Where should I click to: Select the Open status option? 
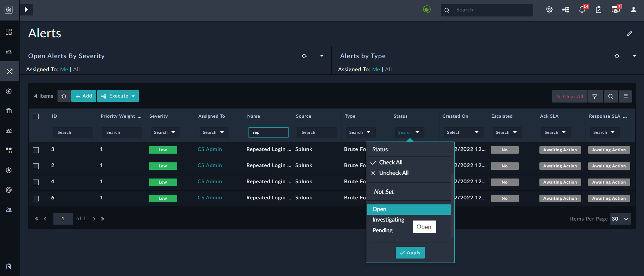coord(409,209)
